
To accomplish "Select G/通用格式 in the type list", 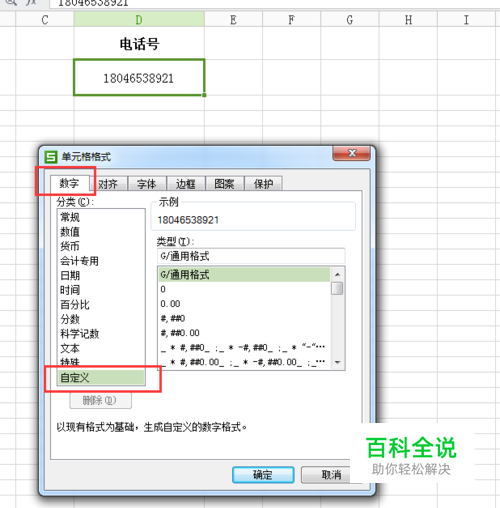I will click(244, 275).
